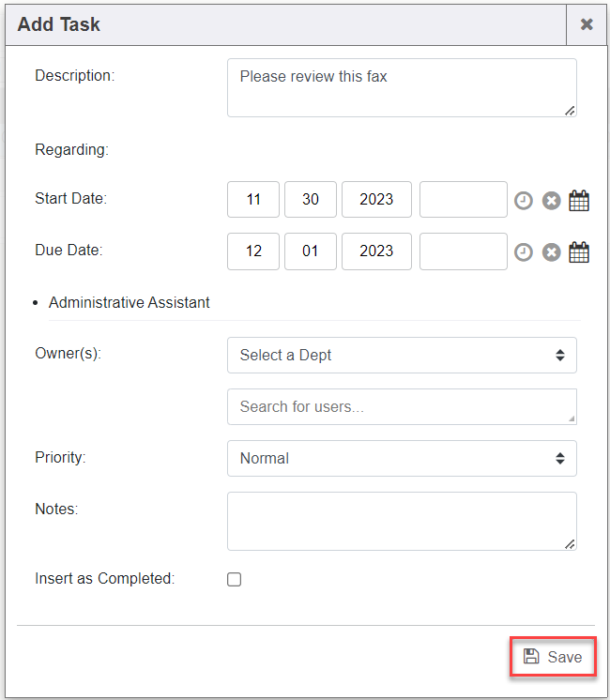Save the new task
Screen dimensions: 610x700
pos(553,657)
